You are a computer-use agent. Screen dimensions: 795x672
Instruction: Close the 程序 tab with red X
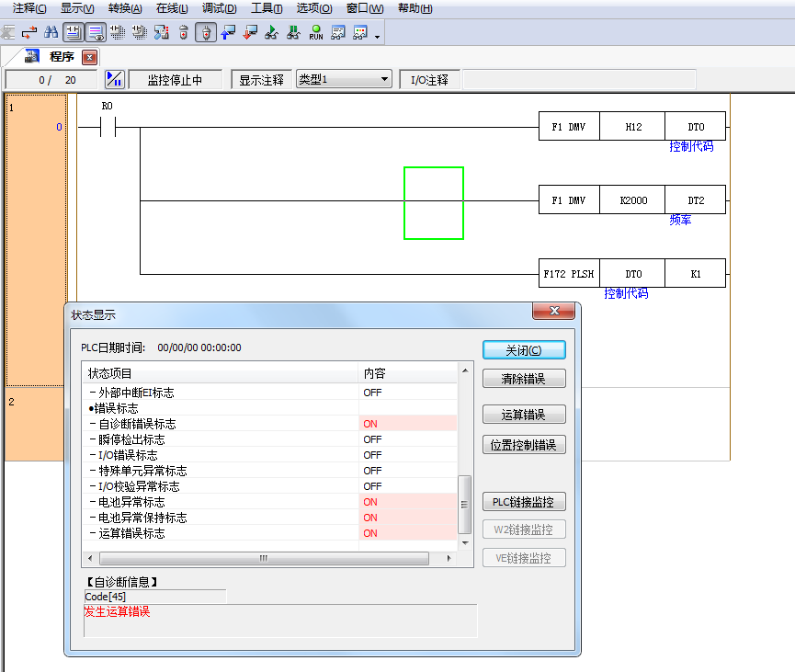tap(89, 57)
